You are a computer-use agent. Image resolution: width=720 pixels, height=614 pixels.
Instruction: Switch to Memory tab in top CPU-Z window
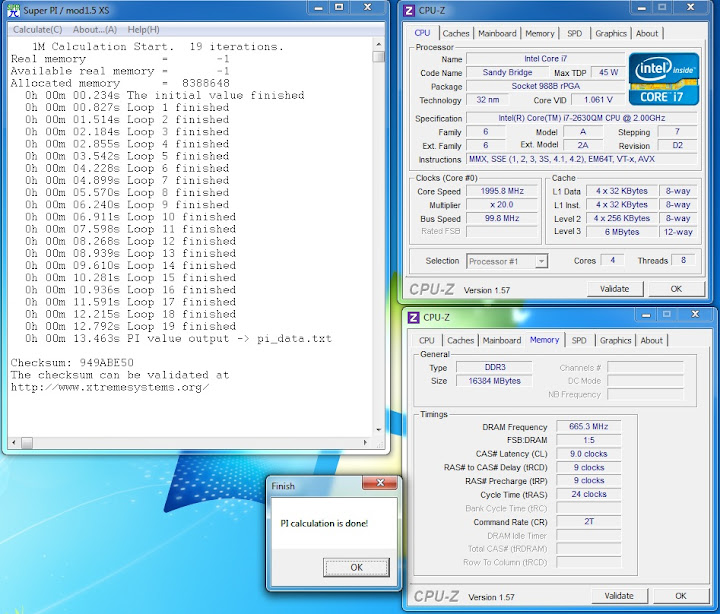540,34
